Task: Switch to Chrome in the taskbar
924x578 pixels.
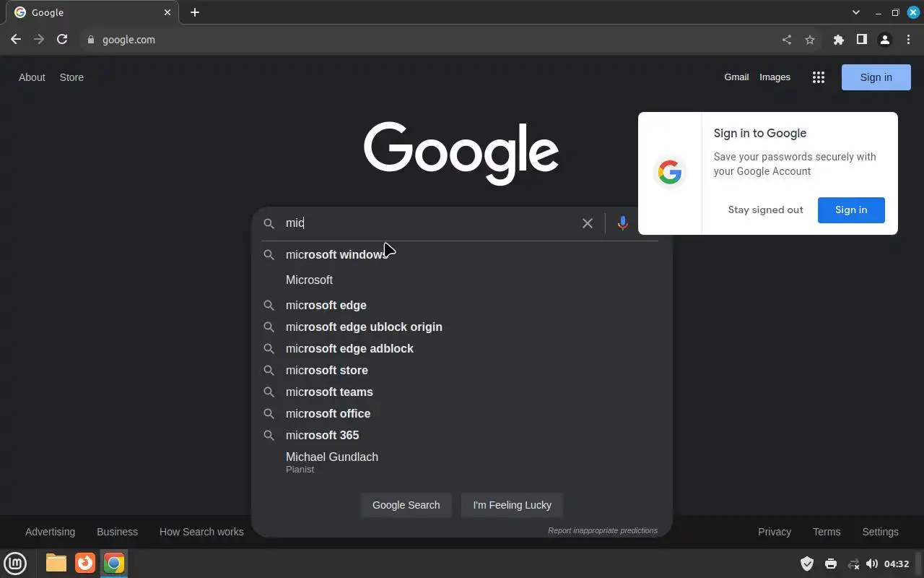Action: [x=114, y=563]
